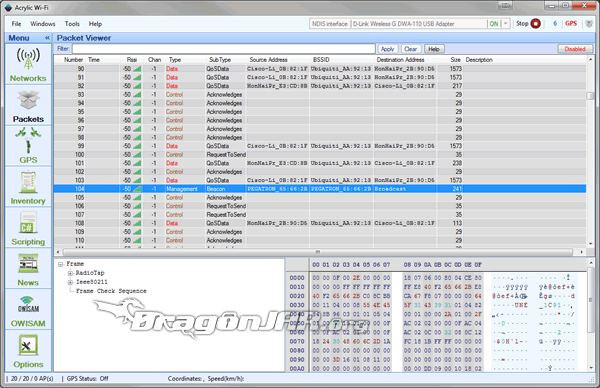Select packet row number 92

point(320,86)
